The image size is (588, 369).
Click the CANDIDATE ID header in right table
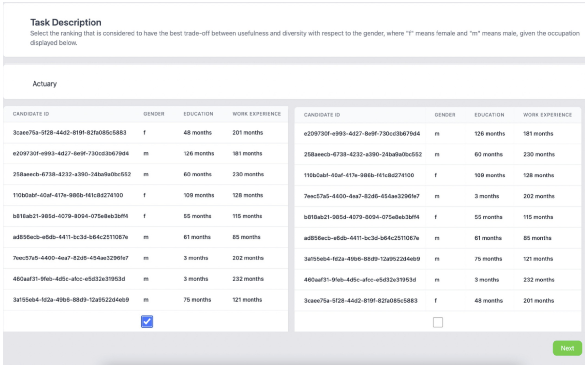point(322,115)
